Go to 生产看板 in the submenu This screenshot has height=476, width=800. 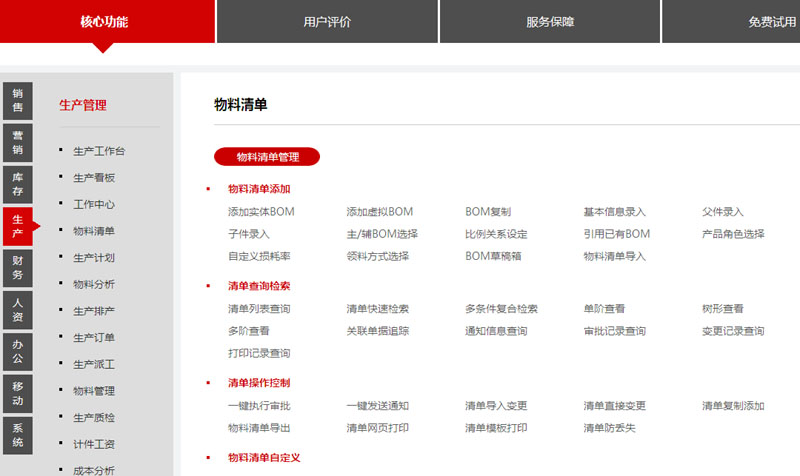94,178
